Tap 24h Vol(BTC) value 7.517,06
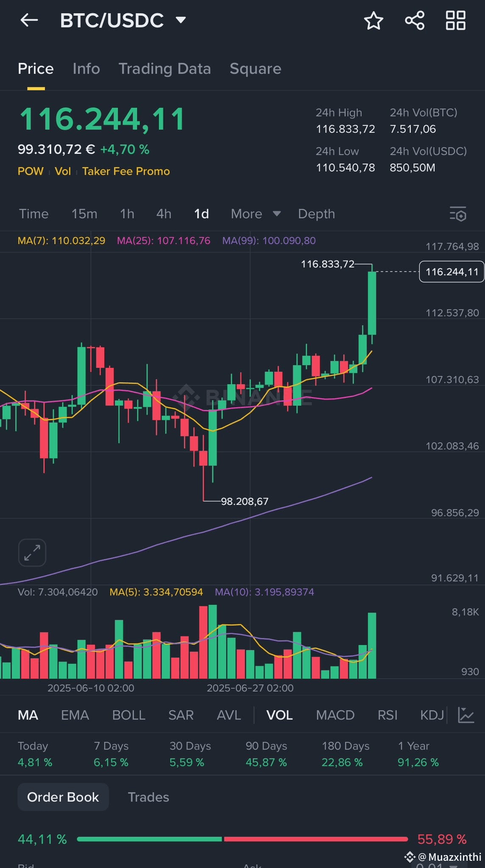The image size is (485, 868). tap(413, 129)
